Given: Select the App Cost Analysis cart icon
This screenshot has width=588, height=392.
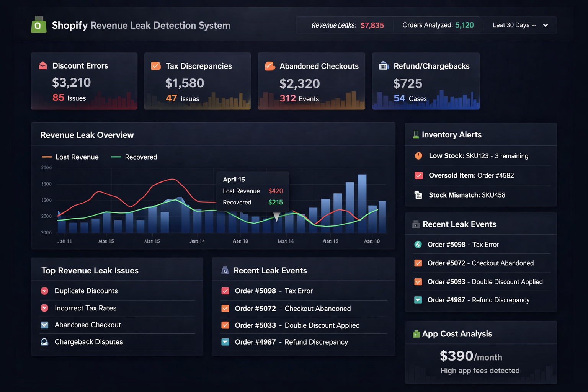Looking at the screenshot, I should pos(416,333).
